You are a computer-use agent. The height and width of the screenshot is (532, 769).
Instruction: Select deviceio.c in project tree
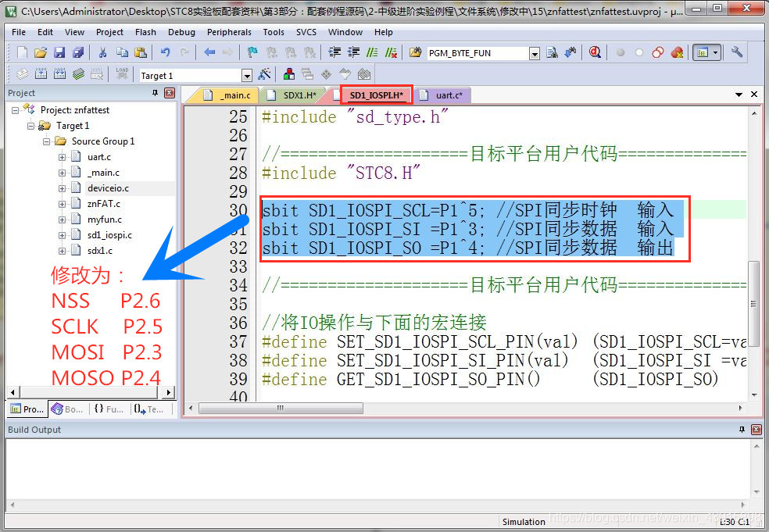pos(108,188)
